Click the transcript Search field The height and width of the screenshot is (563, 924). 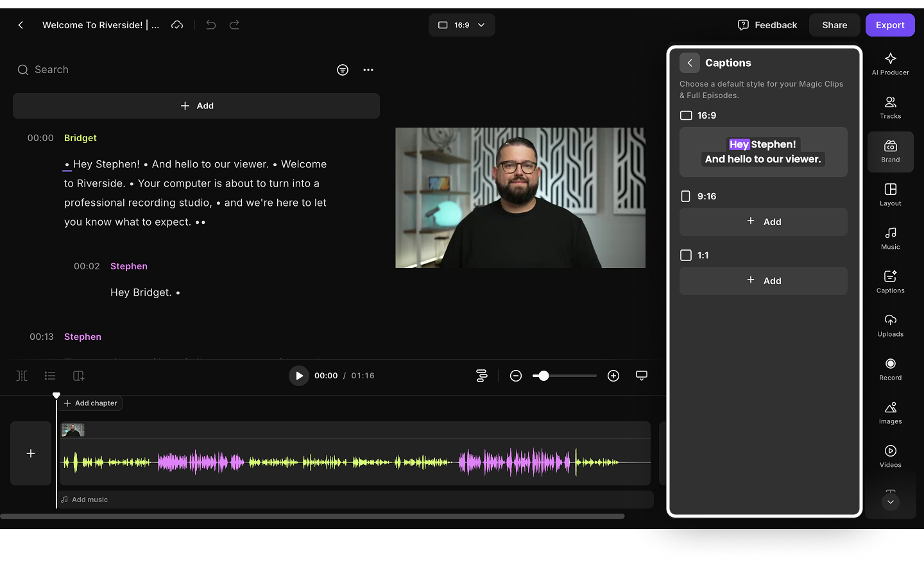(51, 70)
